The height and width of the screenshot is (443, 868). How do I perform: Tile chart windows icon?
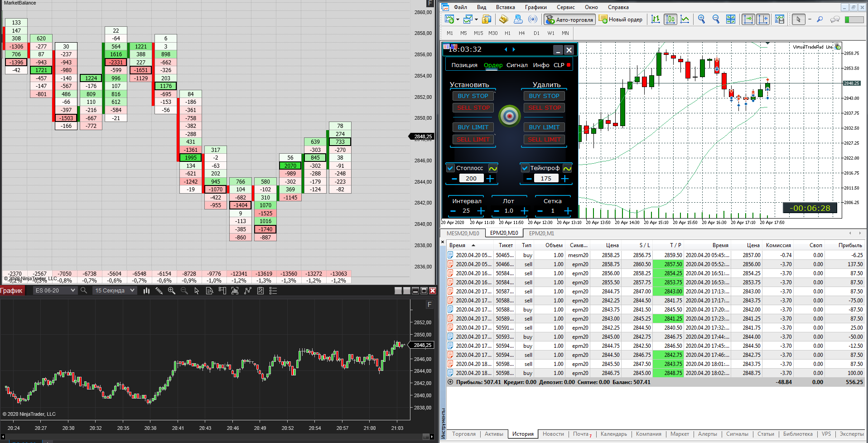pos(731,19)
